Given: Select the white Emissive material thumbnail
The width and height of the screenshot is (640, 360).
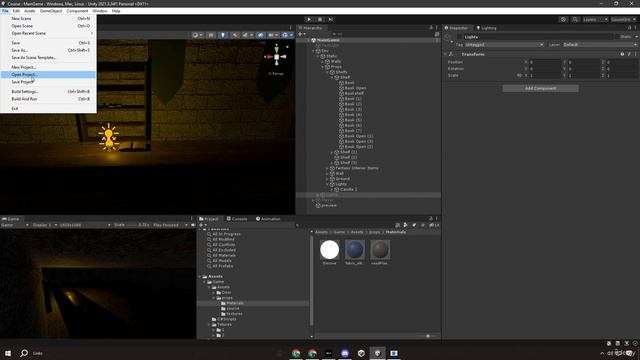Looking at the screenshot, I should click(329, 250).
